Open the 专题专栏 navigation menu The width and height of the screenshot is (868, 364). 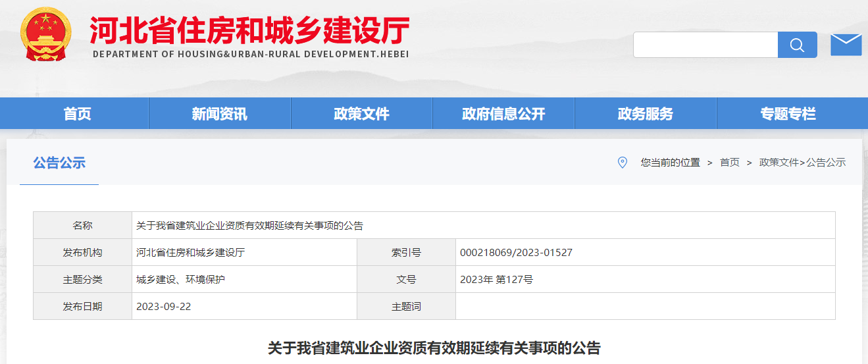click(788, 113)
